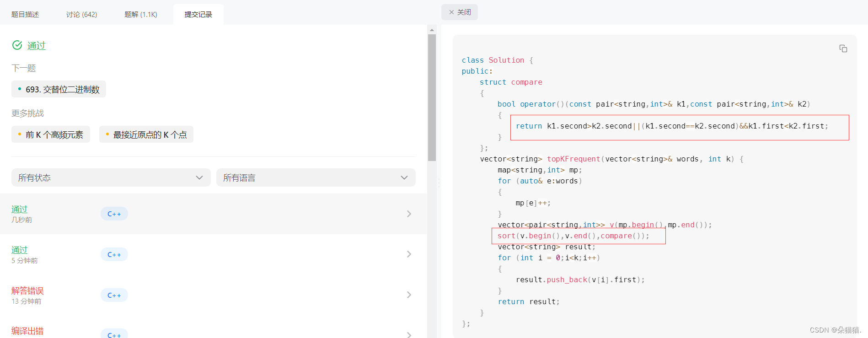The width and height of the screenshot is (868, 338).
Task: Expand chevron on the 5 分钟前 submission row
Action: point(409,254)
